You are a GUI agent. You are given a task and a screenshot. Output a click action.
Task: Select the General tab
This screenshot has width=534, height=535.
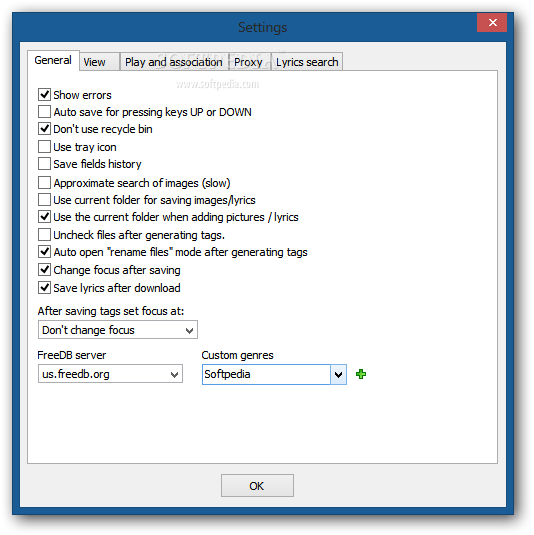click(53, 60)
